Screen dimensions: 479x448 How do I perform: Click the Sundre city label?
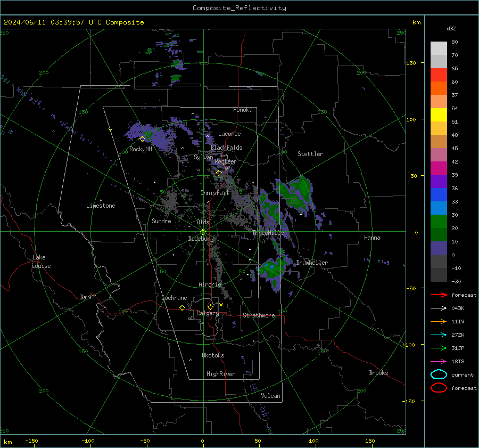point(161,221)
